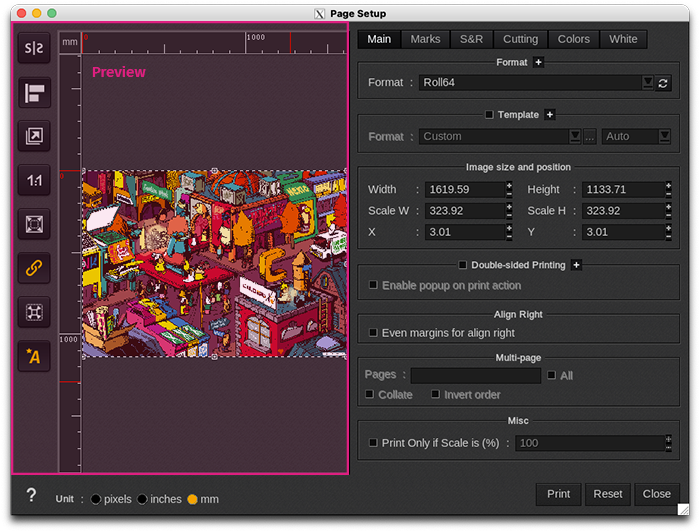Click the Print button
Screen dimensions: 700x531
[x=558, y=494]
